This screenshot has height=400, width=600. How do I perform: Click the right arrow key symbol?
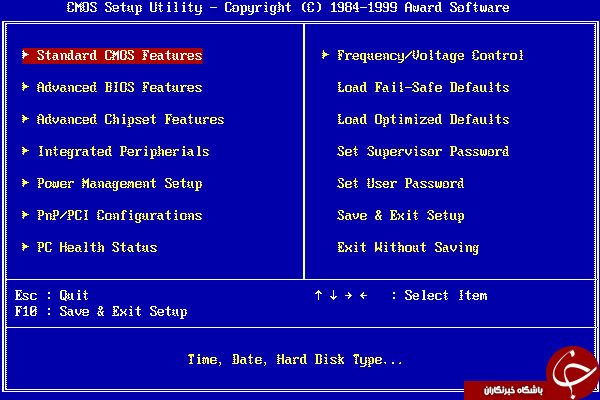(348, 296)
